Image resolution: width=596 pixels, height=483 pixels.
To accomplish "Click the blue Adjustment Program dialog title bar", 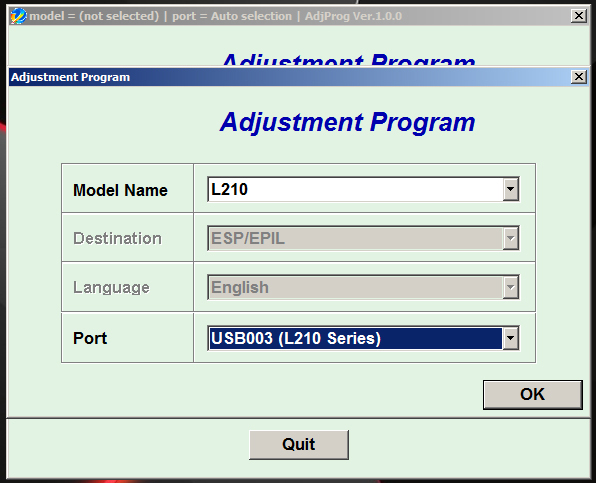I will (x=289, y=77).
